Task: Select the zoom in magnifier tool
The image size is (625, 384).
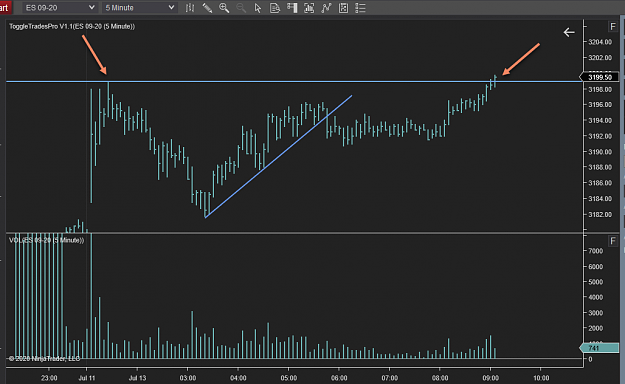Action: click(x=224, y=8)
